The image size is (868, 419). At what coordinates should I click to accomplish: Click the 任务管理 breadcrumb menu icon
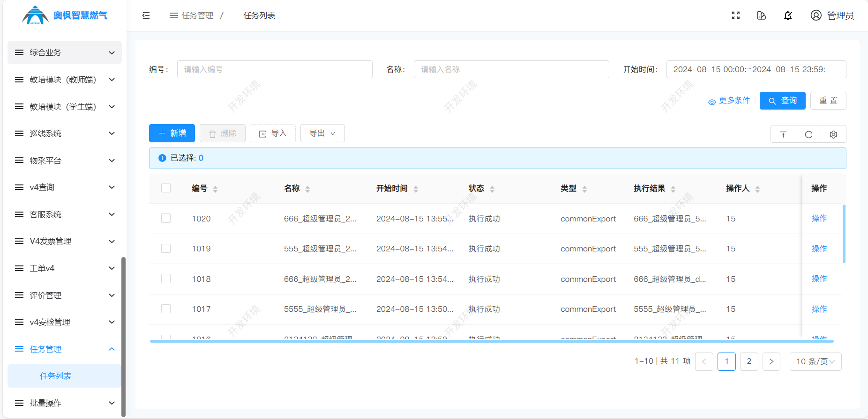(x=174, y=15)
